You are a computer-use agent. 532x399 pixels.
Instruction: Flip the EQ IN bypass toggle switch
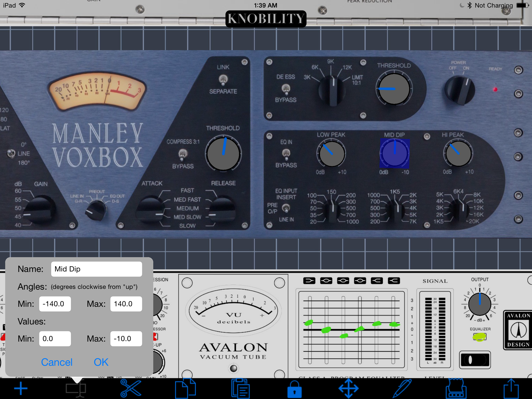(286, 154)
